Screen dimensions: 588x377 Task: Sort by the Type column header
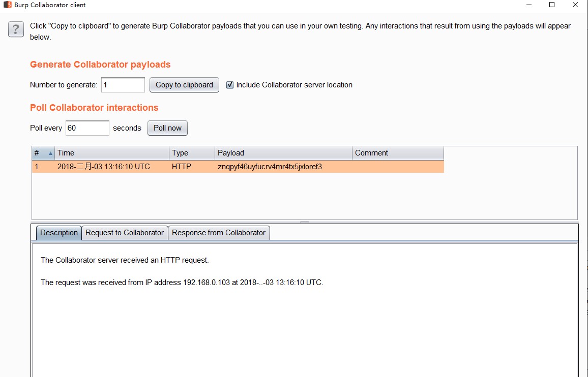(192, 153)
